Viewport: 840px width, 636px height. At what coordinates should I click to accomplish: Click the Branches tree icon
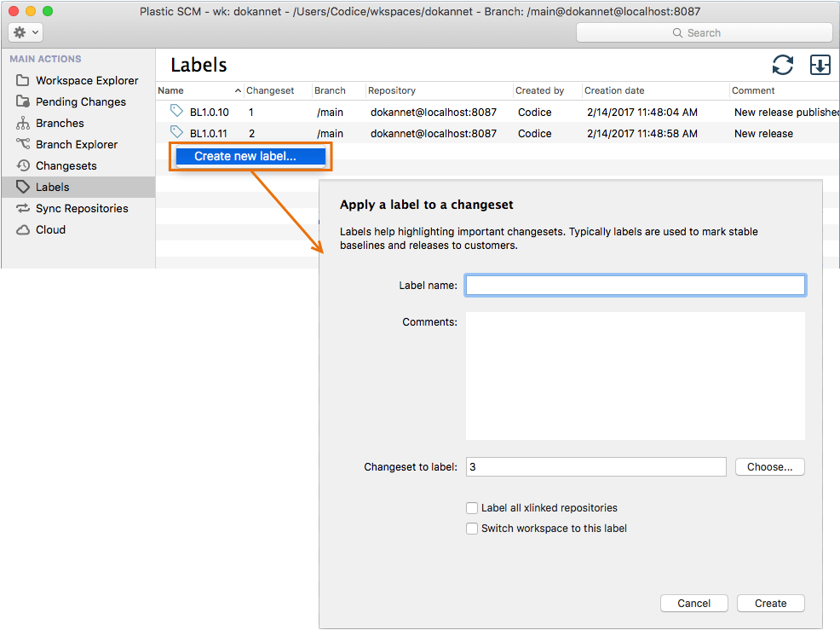point(22,123)
